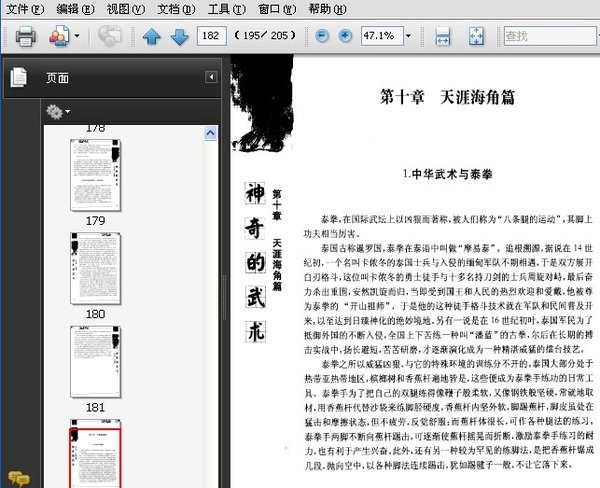Open the 文件 menu
The height and width of the screenshot is (488, 600).
pos(24,9)
